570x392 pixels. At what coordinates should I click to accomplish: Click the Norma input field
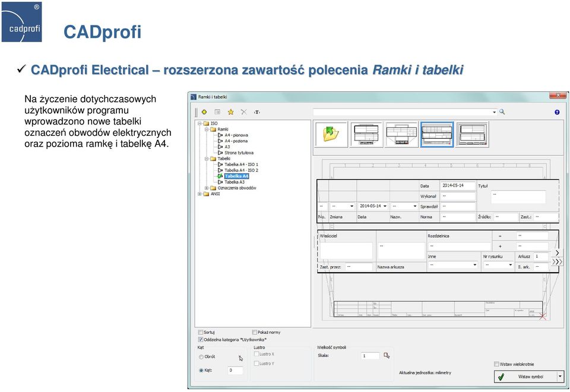pyautogui.click(x=458, y=216)
